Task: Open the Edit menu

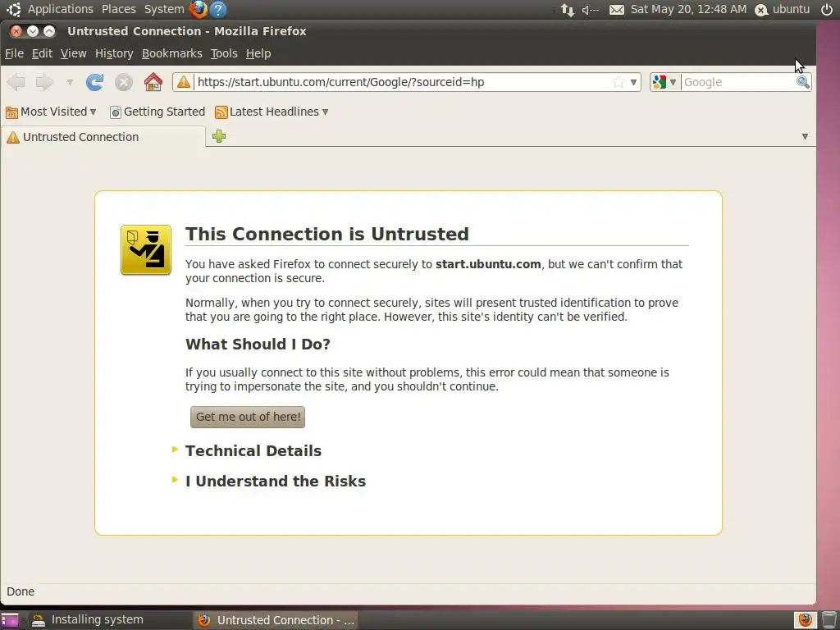Action: (42, 53)
